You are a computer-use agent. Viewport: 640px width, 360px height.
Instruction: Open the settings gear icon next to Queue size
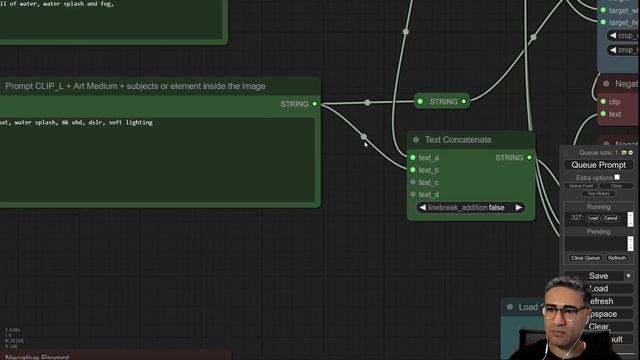631,153
